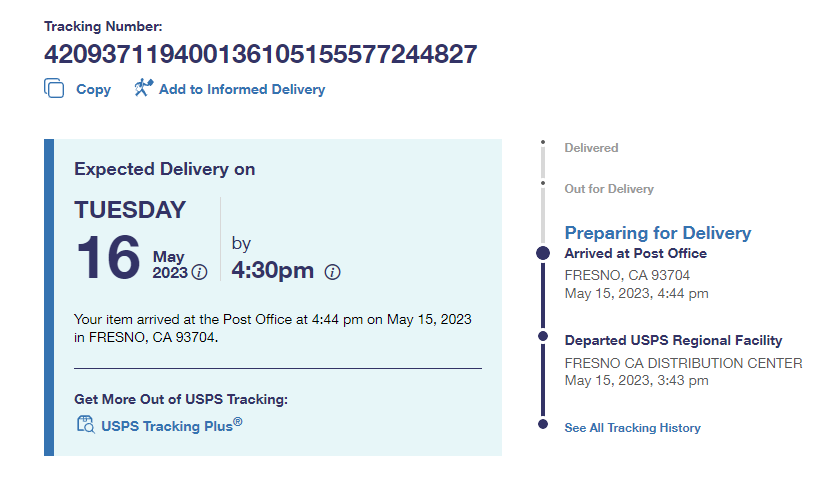Click info icon beside May 2023

(199, 272)
